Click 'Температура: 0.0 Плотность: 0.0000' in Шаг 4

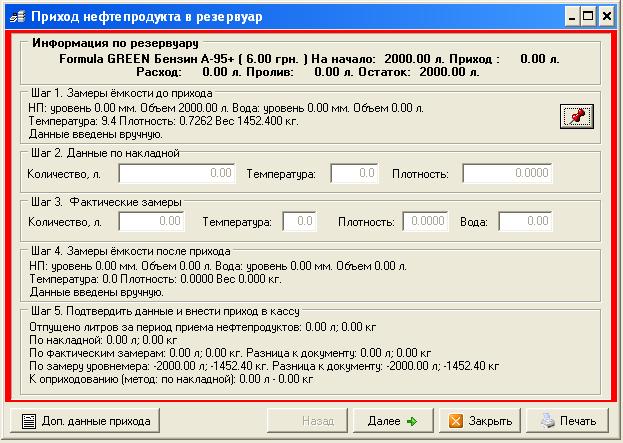[122, 279]
